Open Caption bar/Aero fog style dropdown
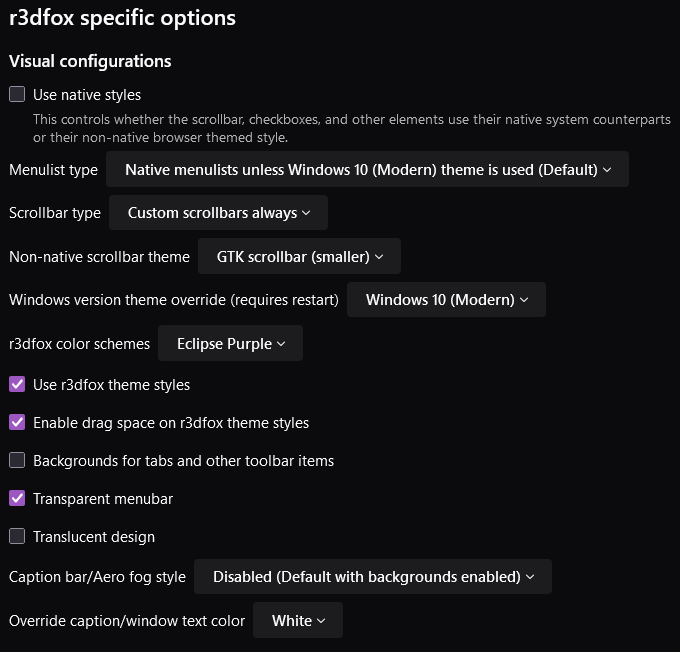The height and width of the screenshot is (652, 680). [x=373, y=577]
